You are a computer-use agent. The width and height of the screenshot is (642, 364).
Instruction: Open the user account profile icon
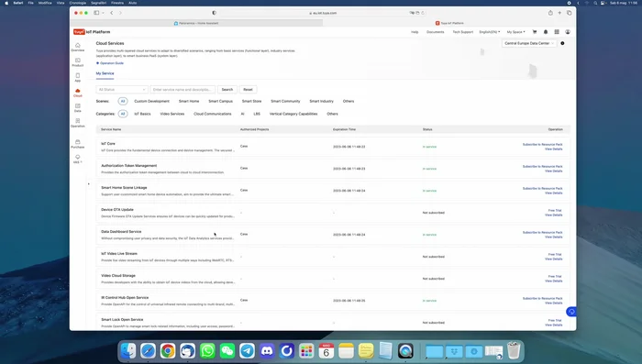click(568, 32)
